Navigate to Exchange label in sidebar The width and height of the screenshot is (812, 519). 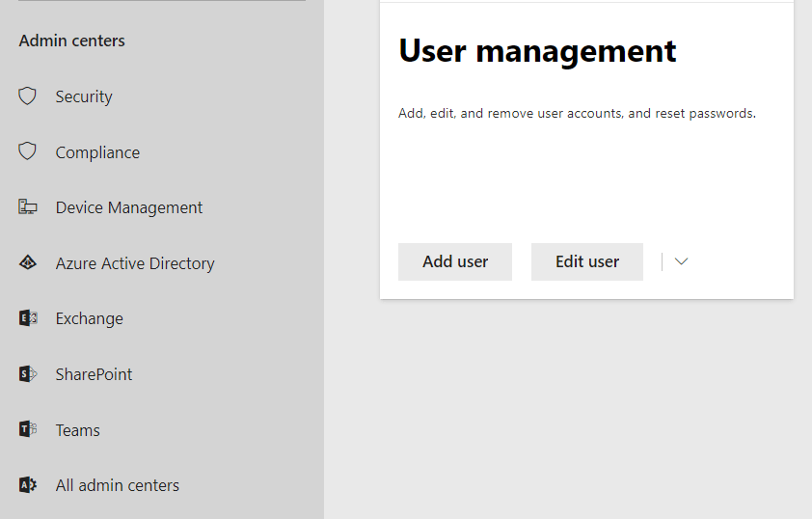(x=90, y=318)
